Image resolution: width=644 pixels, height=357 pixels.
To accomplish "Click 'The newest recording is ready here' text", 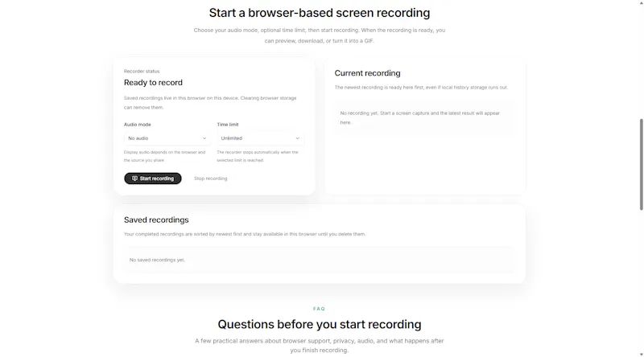I will [x=421, y=88].
